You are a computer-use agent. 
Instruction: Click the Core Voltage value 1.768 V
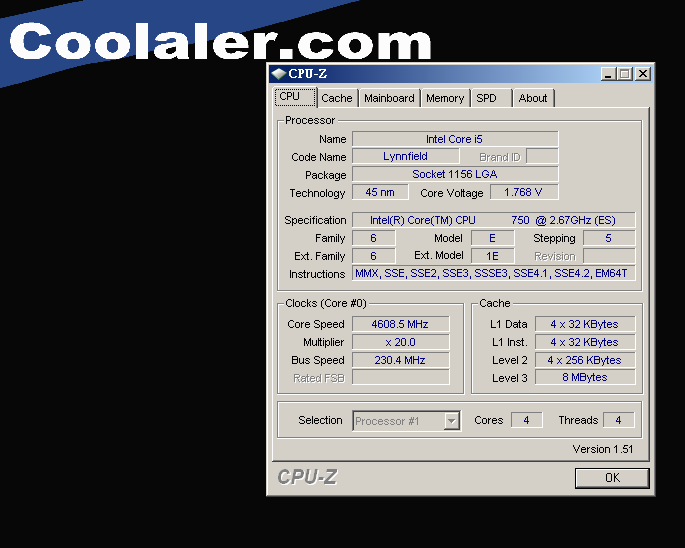coord(524,192)
